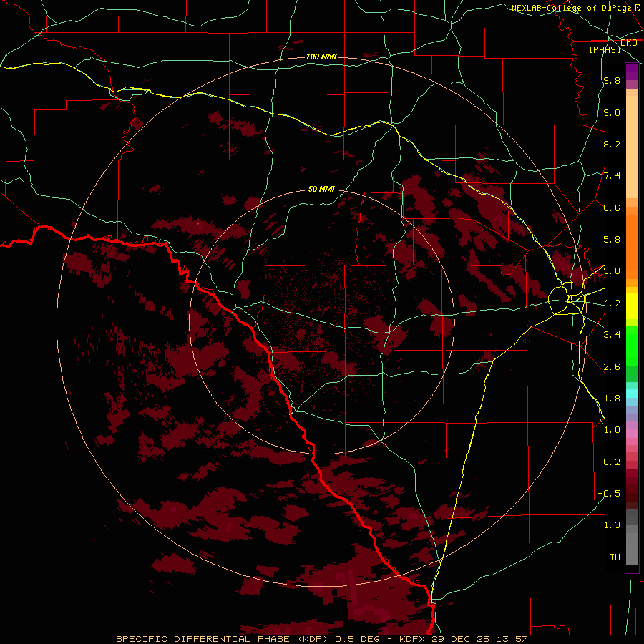The height and width of the screenshot is (644, 644).
Task: Click the 50 NMI range ring label
Action: click(x=321, y=189)
